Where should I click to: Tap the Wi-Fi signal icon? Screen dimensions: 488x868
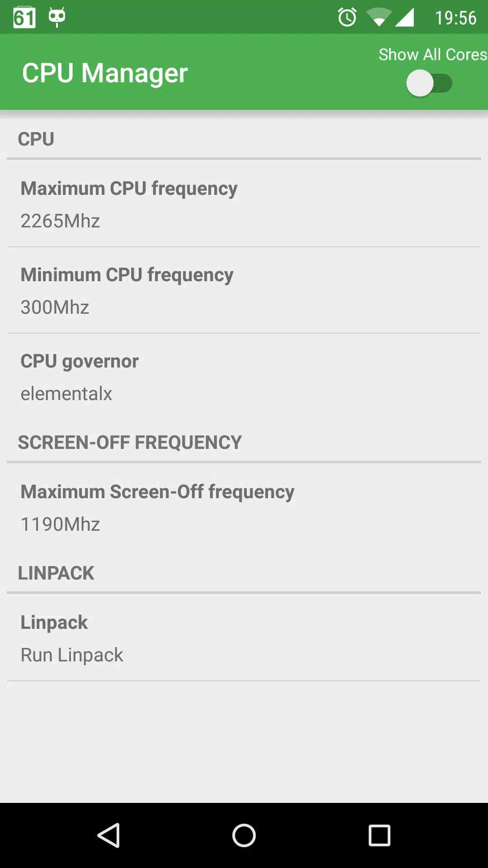[x=378, y=18]
